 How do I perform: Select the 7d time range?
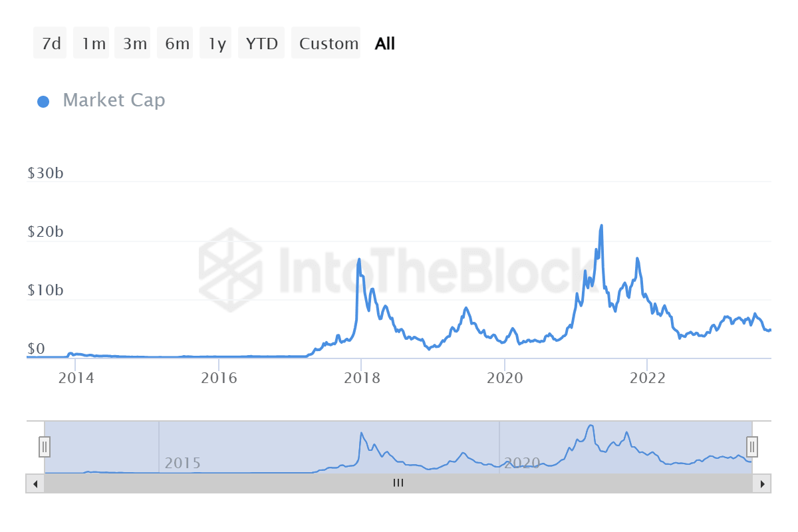tap(51, 44)
